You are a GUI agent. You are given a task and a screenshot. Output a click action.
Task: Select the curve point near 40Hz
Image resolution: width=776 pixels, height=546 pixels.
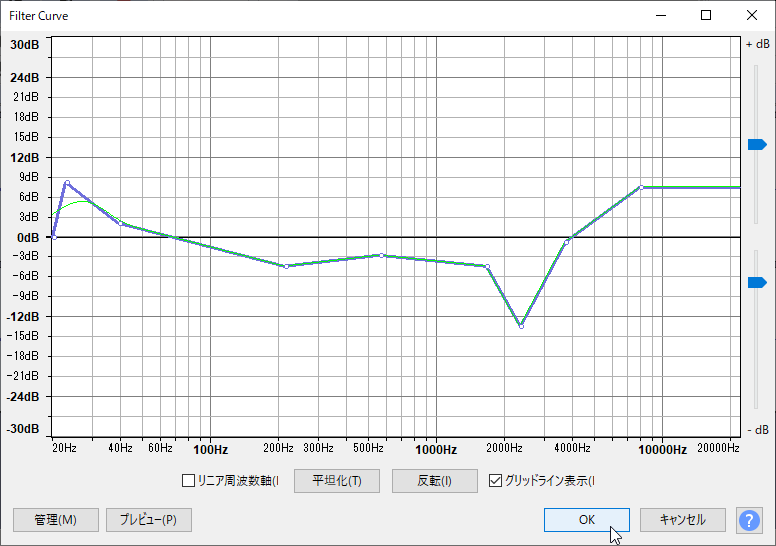pyautogui.click(x=121, y=224)
